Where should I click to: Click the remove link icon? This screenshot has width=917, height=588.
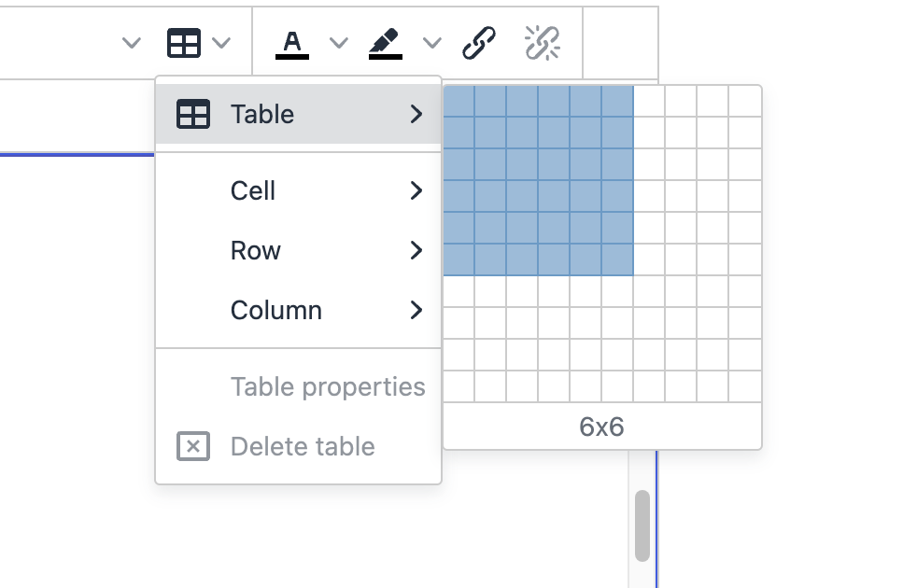542,43
